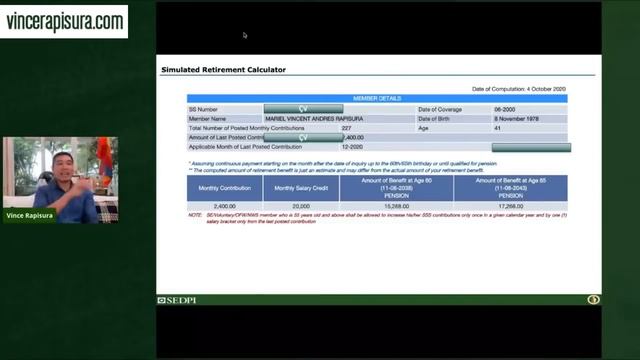Click Amount of Benefit at Age 65 header
This screenshot has height=360, width=640.
click(511, 188)
